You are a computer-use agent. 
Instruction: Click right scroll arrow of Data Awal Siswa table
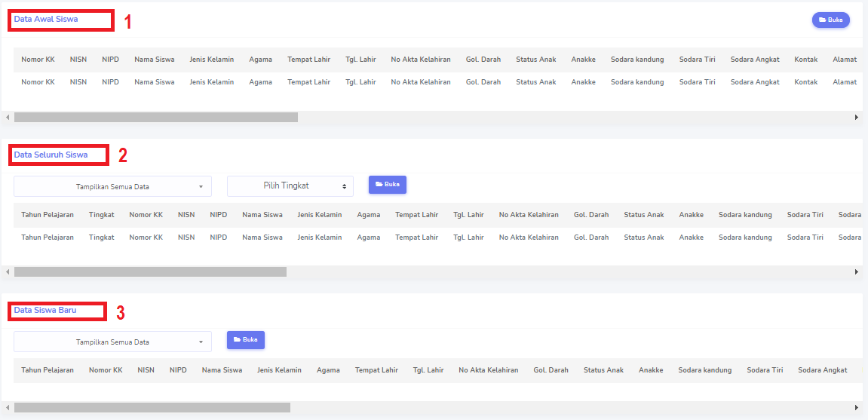click(x=856, y=118)
